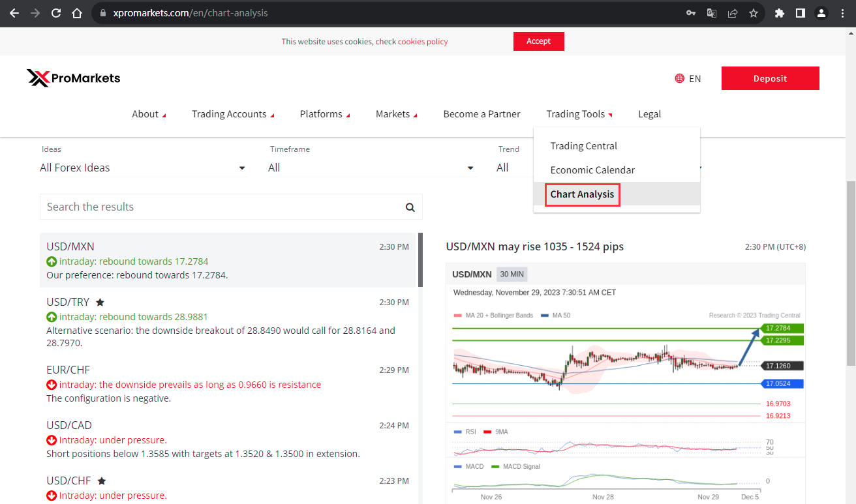Open the All Forex Ideas dropdown
The height and width of the screenshot is (504, 856).
(144, 168)
